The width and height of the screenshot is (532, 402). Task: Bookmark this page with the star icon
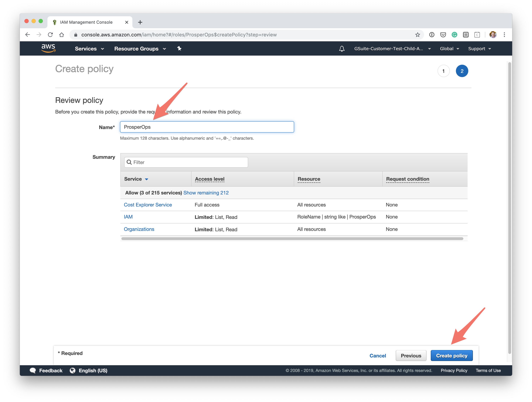pyautogui.click(x=417, y=35)
